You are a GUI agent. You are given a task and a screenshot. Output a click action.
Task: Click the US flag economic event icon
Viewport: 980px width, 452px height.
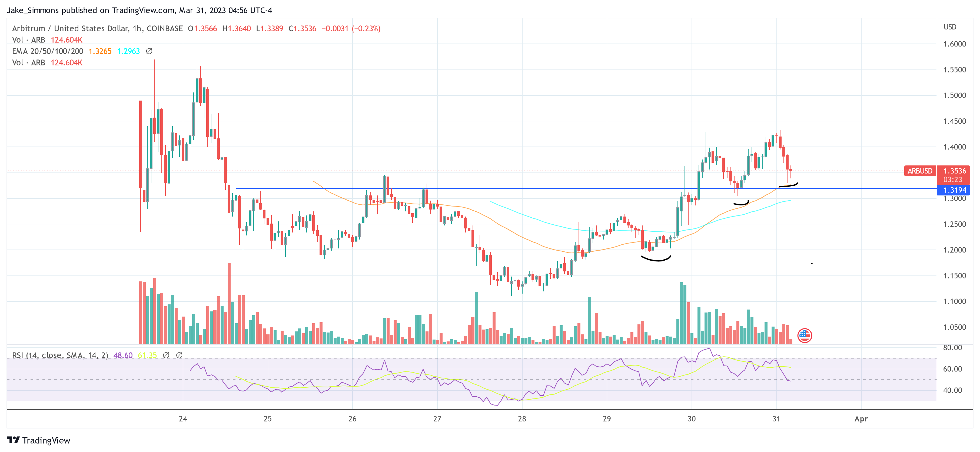(x=805, y=335)
